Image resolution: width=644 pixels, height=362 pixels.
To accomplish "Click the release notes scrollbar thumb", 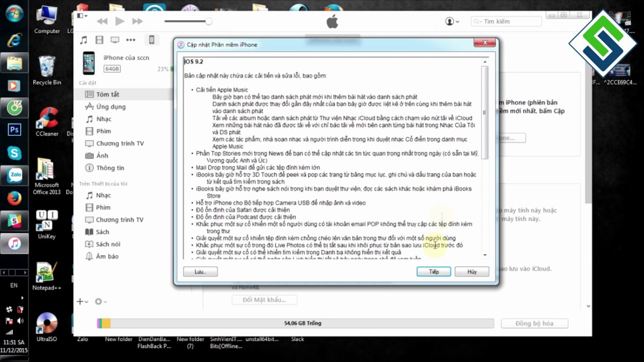I will [x=485, y=113].
